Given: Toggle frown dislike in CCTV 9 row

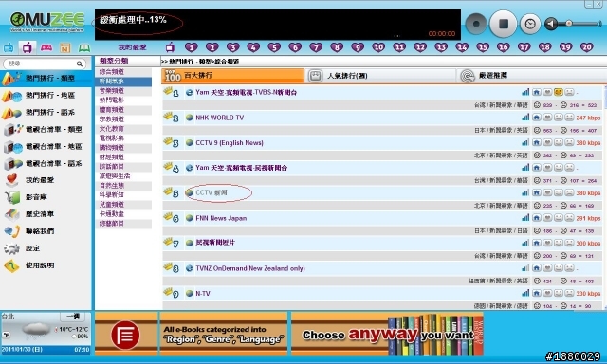Looking at the screenshot, I should tap(569, 142).
